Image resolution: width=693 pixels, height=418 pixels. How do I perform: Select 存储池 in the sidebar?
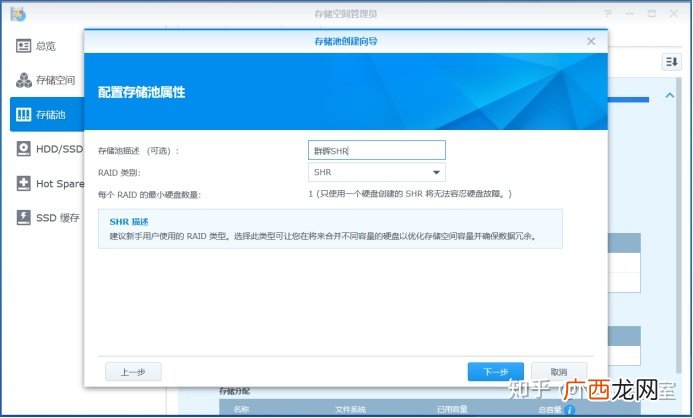coord(47,114)
